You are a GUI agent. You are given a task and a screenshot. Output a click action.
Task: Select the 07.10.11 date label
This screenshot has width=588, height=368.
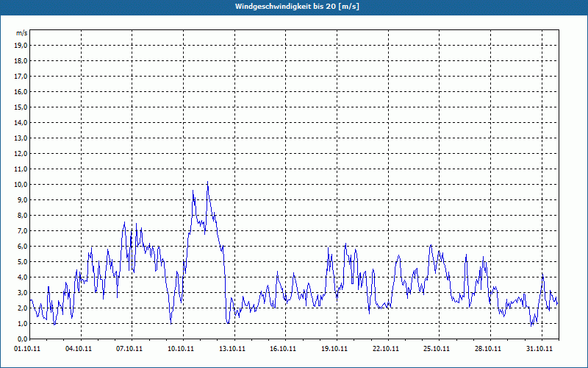pyautogui.click(x=129, y=349)
